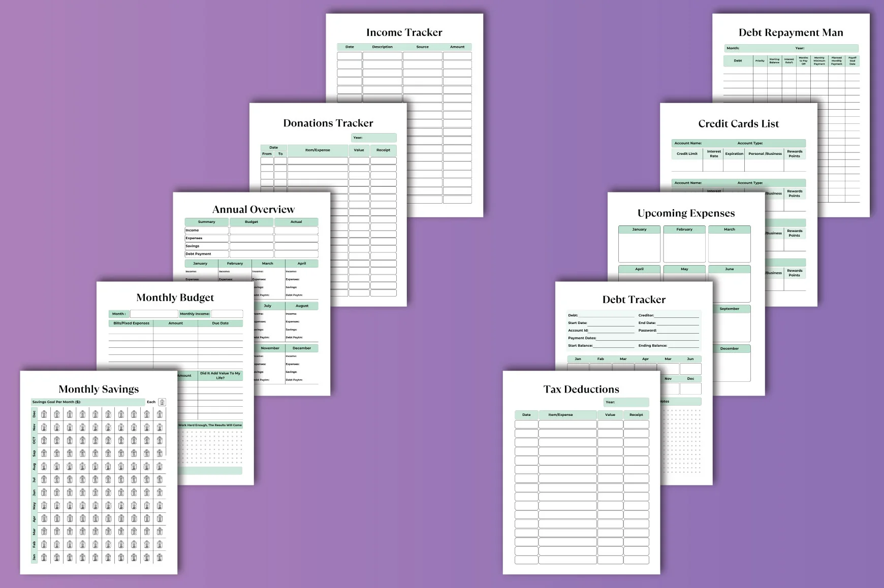Click the money jar icon beside Each
The height and width of the screenshot is (588, 884).
click(x=162, y=402)
